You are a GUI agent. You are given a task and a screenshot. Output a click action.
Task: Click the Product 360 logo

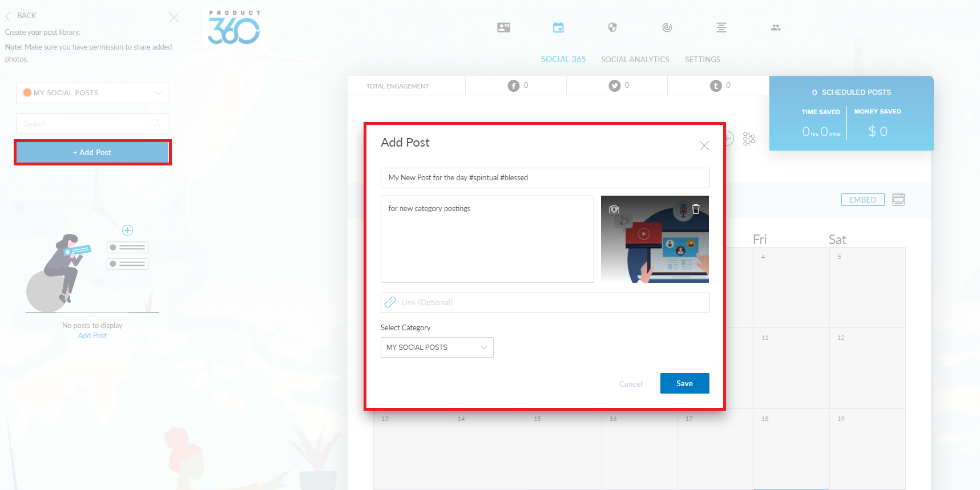click(234, 27)
